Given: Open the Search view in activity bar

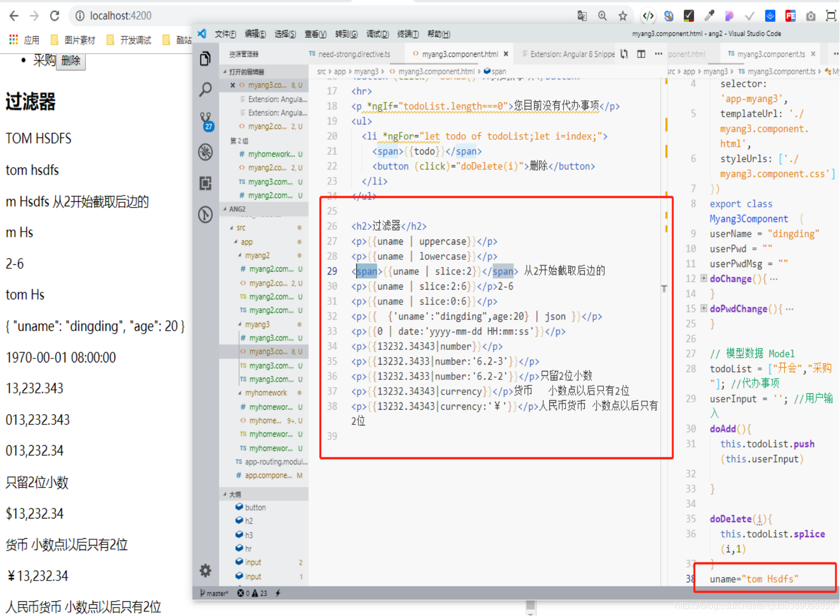Looking at the screenshot, I should pos(206,89).
